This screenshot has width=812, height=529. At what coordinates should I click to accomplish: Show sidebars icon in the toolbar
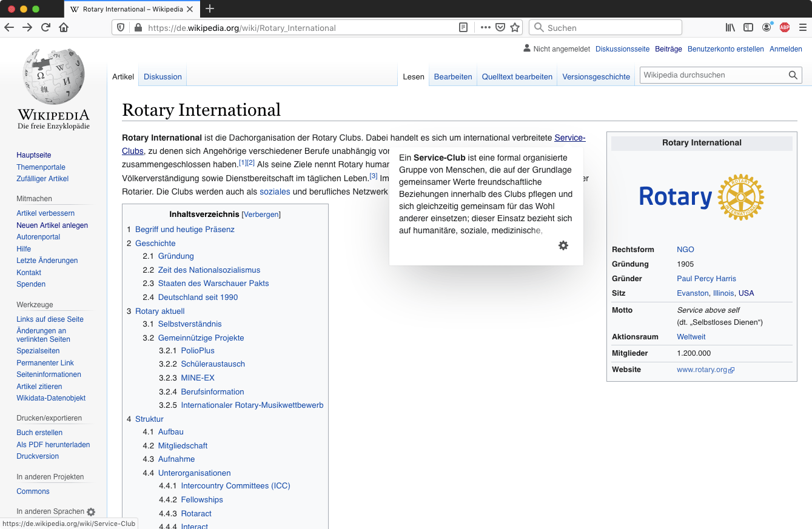pos(748,27)
